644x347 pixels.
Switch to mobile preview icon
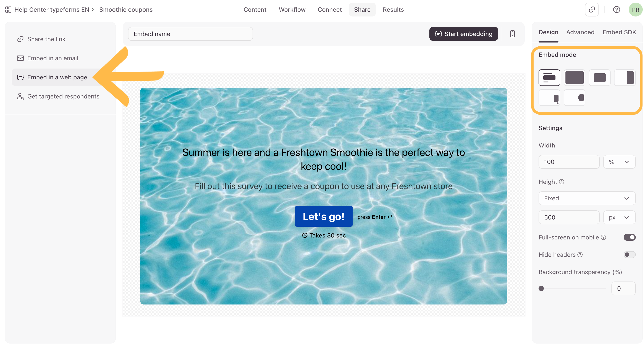pos(512,34)
